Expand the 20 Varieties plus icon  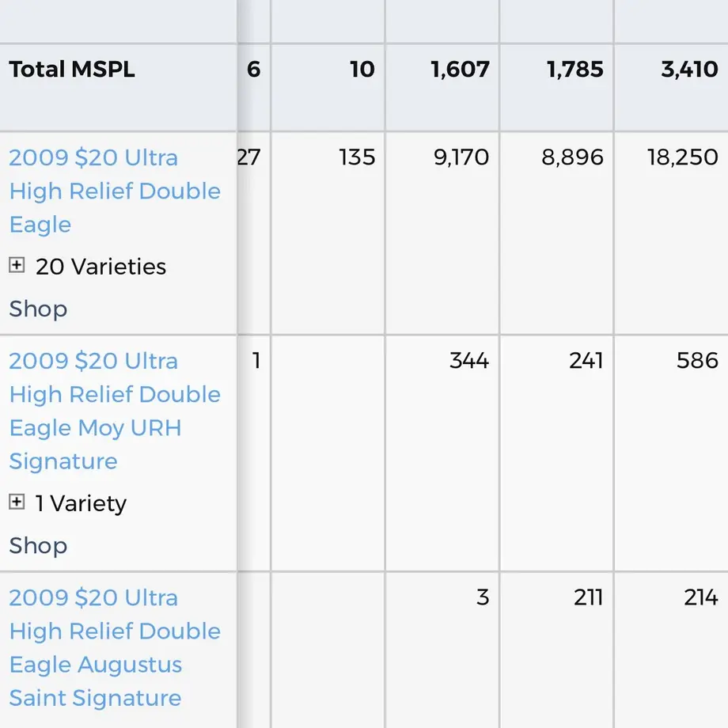click(x=17, y=265)
